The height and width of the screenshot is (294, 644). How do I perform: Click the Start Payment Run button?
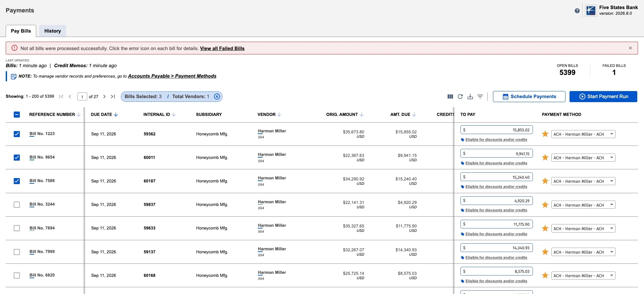[x=603, y=96]
